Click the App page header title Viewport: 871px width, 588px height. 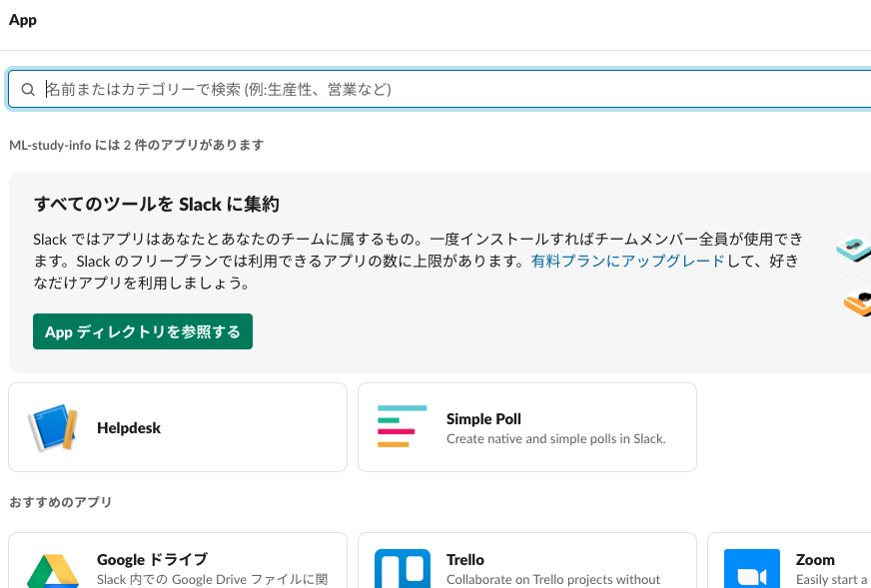click(23, 20)
